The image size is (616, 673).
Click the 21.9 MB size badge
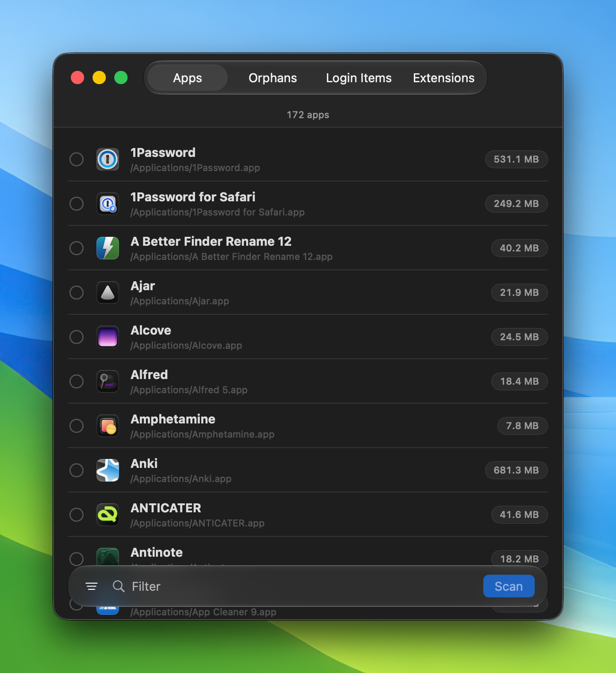pos(520,293)
